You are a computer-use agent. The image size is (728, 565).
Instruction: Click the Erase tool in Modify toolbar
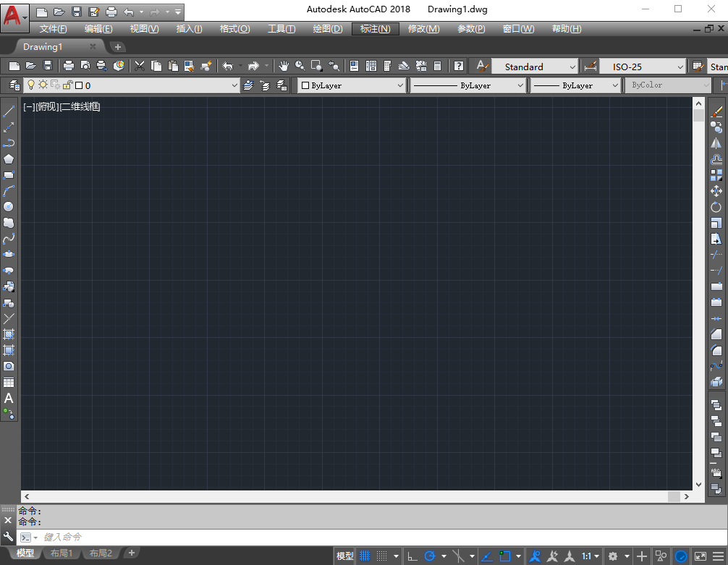(x=716, y=111)
